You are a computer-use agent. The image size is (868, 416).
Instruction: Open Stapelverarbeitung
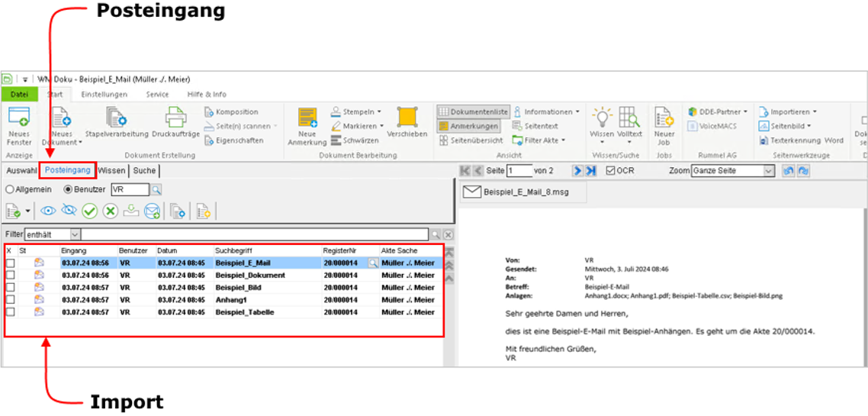coord(117,123)
